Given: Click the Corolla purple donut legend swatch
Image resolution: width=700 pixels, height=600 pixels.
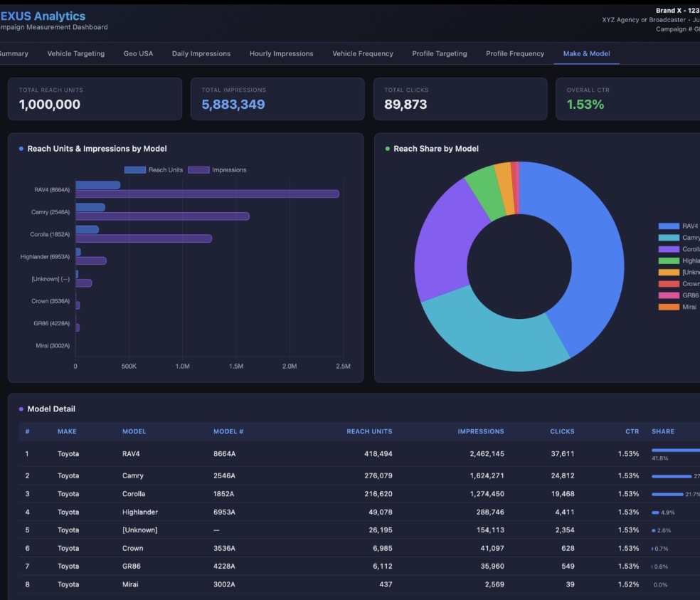Looking at the screenshot, I should pyautogui.click(x=669, y=249).
